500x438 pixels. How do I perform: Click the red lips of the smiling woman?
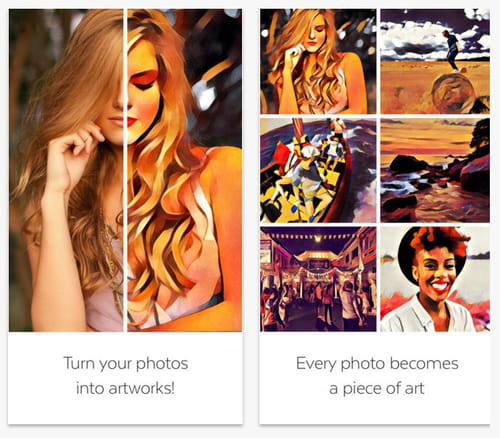[x=440, y=287]
